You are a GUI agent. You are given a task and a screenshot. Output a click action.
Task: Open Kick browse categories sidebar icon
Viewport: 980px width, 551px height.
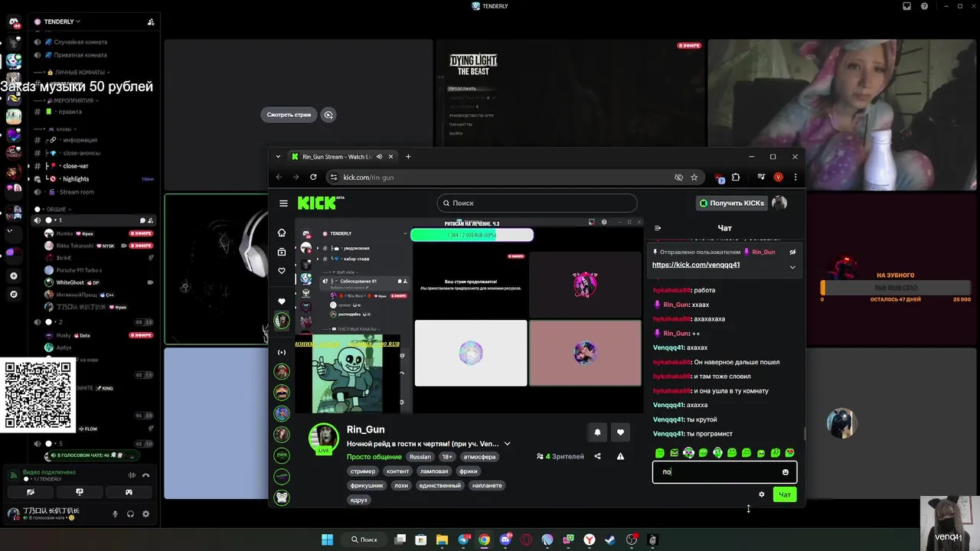point(282,252)
